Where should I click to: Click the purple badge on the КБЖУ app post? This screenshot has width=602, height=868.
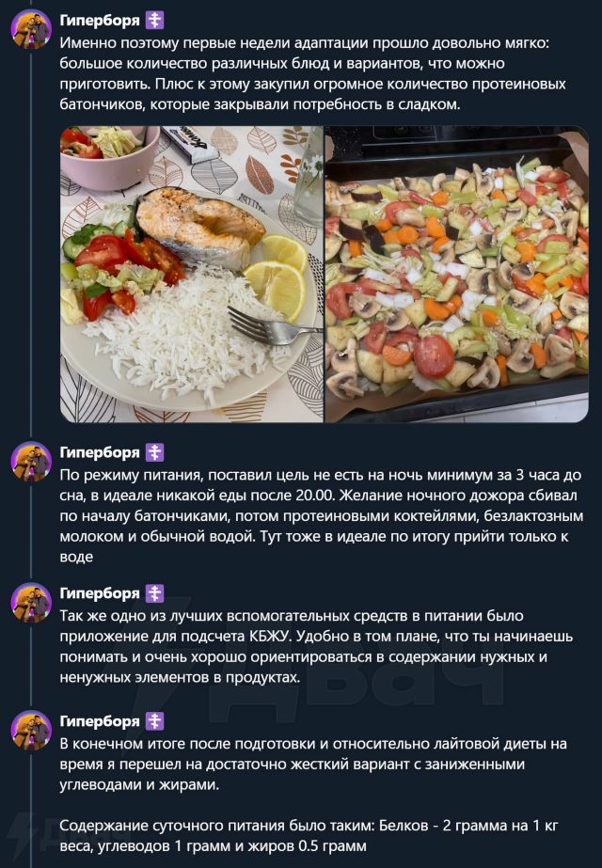155,593
